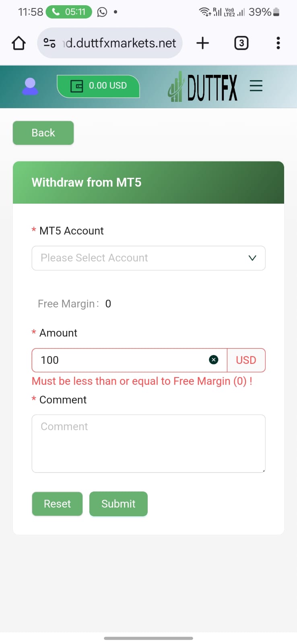Open the browser three-dot overflow menu
Viewport: 297px width, 644px height.
278,43
